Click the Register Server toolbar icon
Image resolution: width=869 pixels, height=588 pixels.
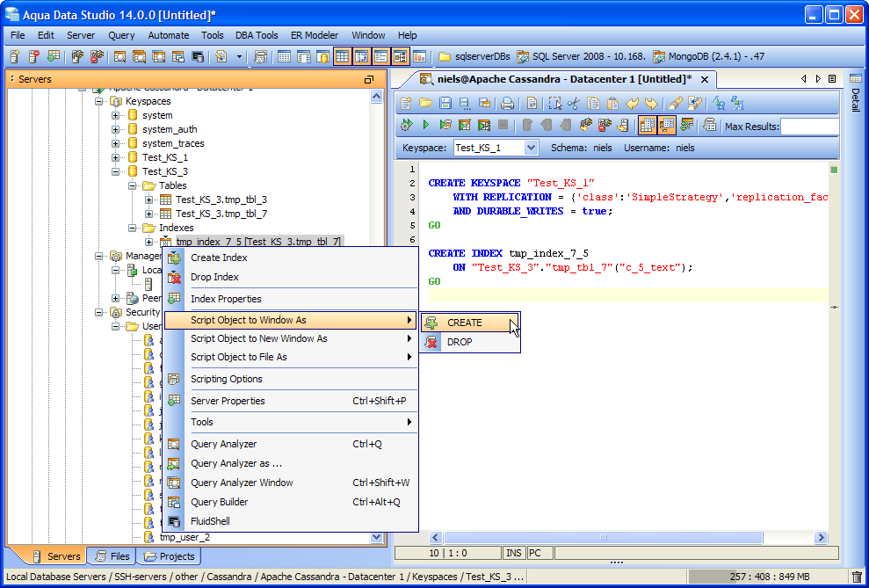tap(16, 56)
